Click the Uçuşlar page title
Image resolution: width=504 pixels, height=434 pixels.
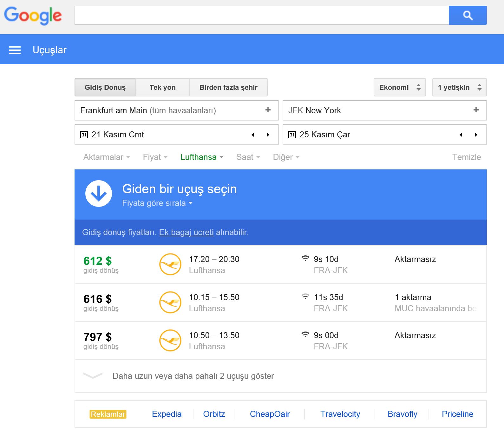(x=50, y=50)
